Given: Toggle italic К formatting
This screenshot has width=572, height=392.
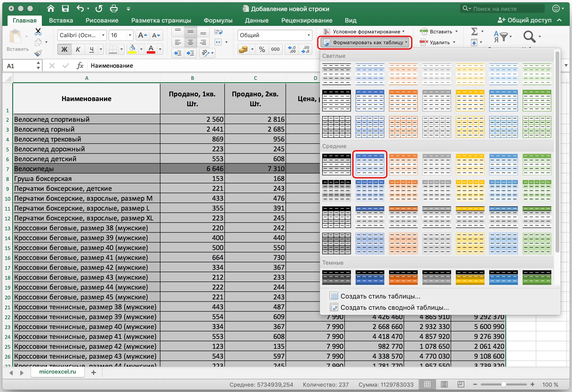Looking at the screenshot, I should pyautogui.click(x=78, y=49).
